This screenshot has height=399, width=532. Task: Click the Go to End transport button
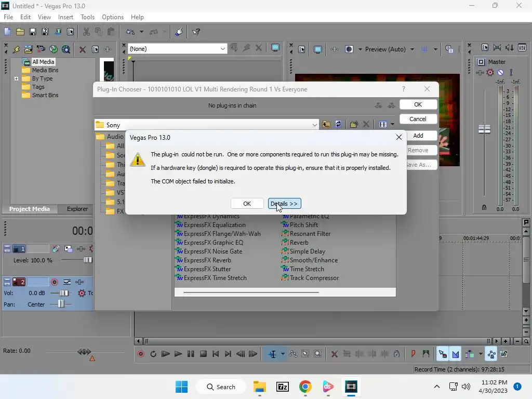[228, 354]
